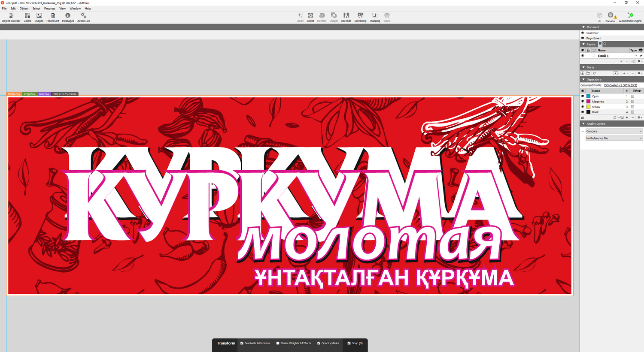Open the Images panel from the toolbar
This screenshot has width=644, height=352.
tap(39, 18)
